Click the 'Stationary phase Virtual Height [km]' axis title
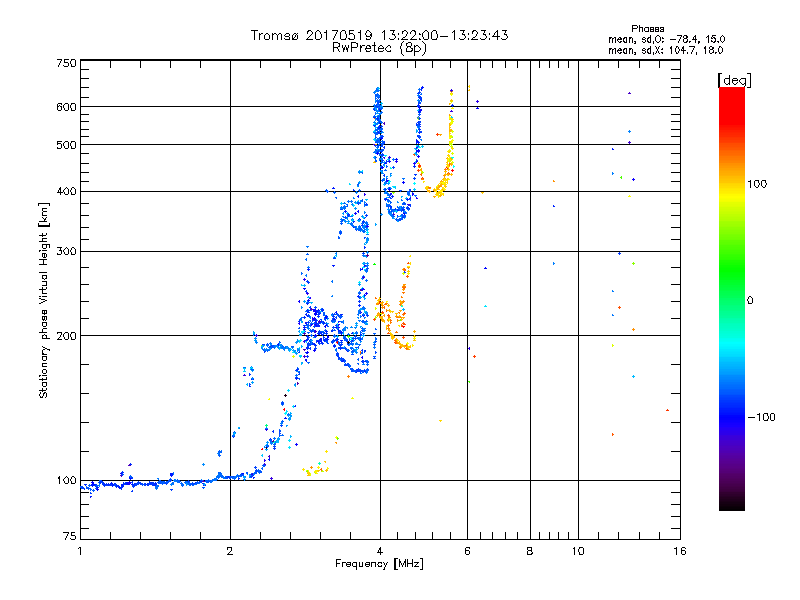Screen dimensions: 800x600 44,301
